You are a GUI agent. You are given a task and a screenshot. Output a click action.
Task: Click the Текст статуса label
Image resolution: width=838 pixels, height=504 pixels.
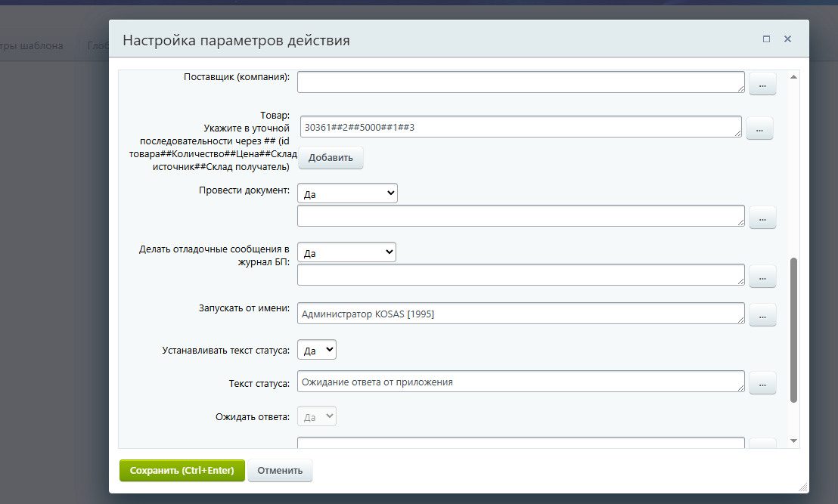click(259, 383)
